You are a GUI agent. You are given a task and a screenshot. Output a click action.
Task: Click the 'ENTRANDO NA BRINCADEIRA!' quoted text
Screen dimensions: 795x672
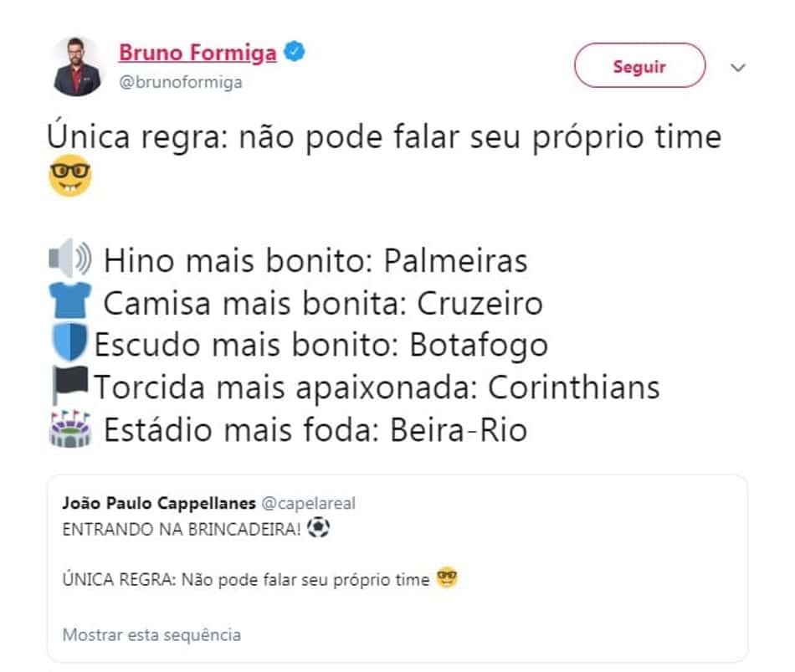(182, 530)
